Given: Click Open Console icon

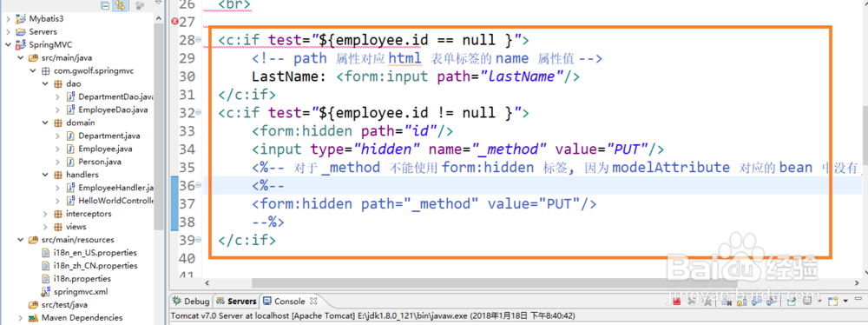Looking at the screenshot, I should (x=832, y=302).
